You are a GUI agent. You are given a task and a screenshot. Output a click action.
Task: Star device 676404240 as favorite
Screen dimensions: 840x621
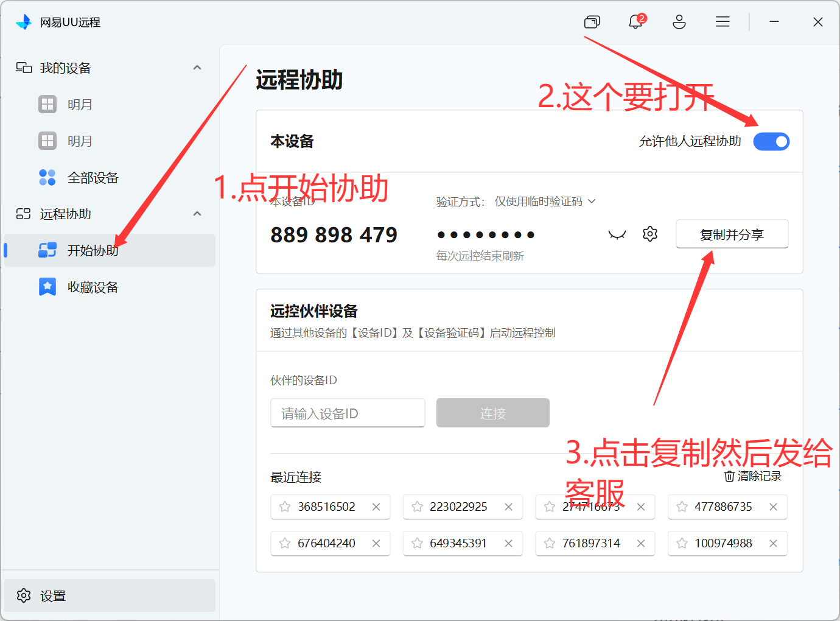[x=285, y=543]
